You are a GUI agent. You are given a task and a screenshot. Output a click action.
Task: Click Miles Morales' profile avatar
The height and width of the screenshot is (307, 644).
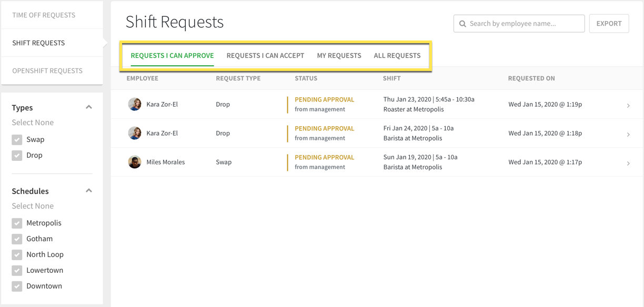pos(135,162)
